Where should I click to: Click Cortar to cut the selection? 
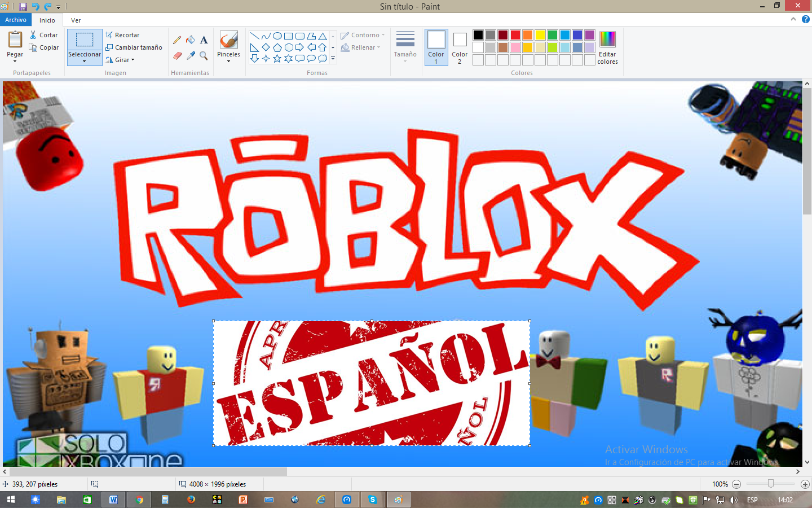pos(44,35)
